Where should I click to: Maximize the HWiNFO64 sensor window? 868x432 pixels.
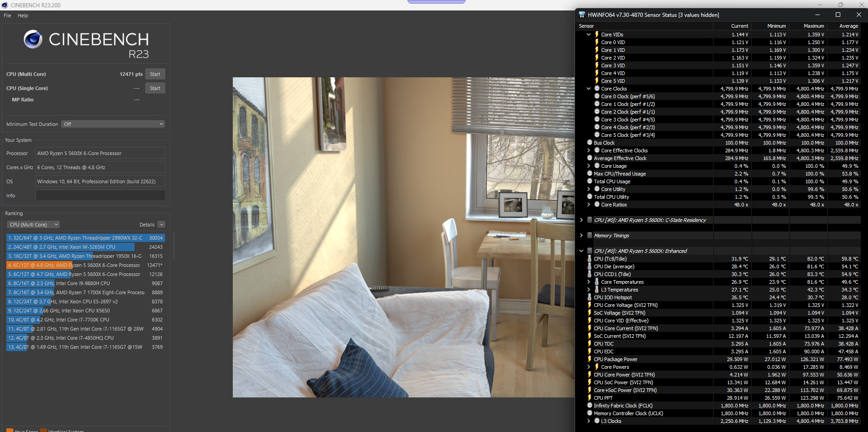838,15
